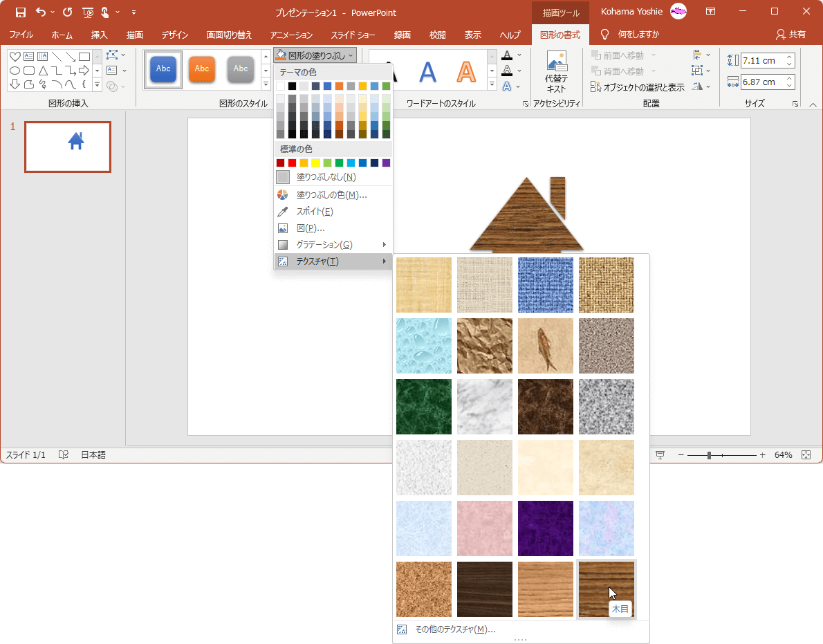Click the Save icon in title bar

tap(21, 12)
